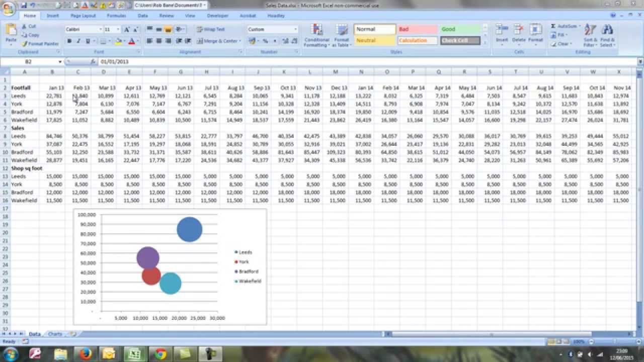Image resolution: width=644 pixels, height=362 pixels.
Task: Activate the Format Painter brush
Action: coord(40,44)
